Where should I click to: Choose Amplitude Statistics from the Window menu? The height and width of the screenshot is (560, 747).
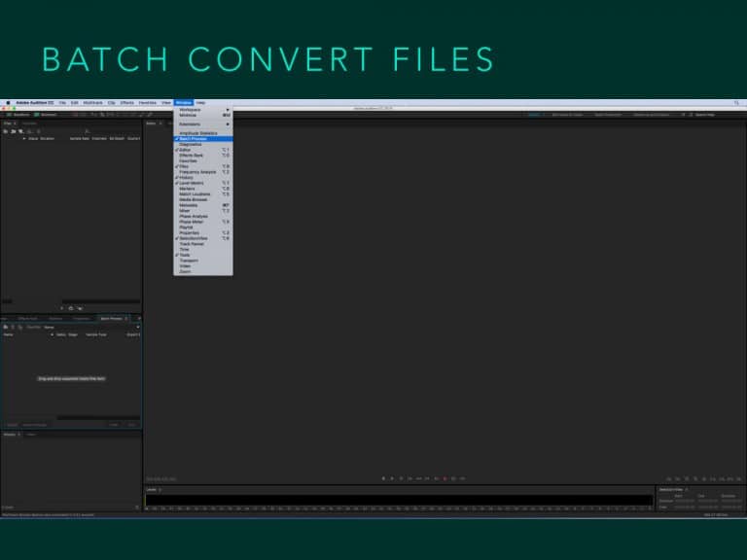(203, 133)
